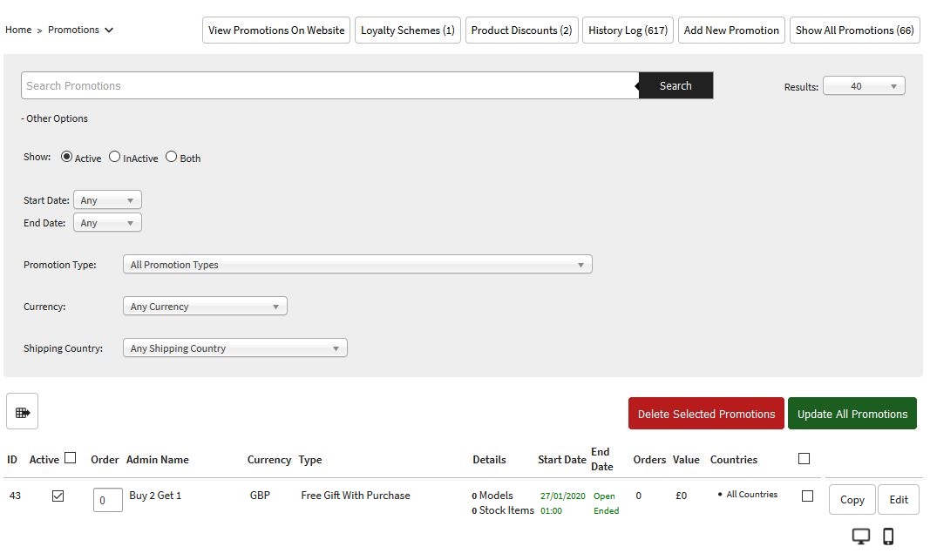
Task: Click the Add New Promotion button
Action: (x=731, y=30)
